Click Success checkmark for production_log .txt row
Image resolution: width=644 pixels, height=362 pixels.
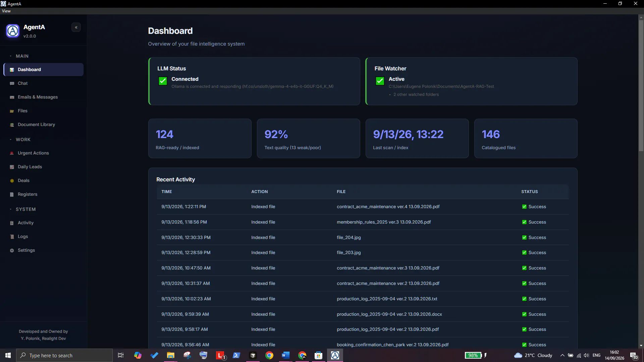(x=524, y=299)
